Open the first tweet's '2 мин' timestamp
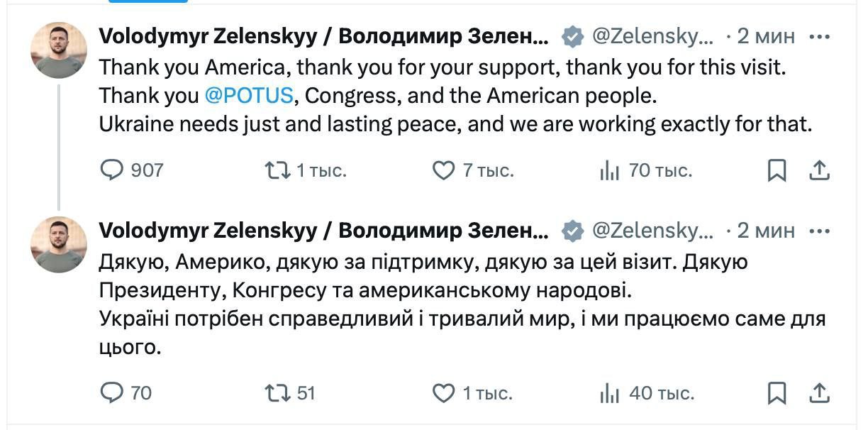The height and width of the screenshot is (430, 868). (766, 35)
